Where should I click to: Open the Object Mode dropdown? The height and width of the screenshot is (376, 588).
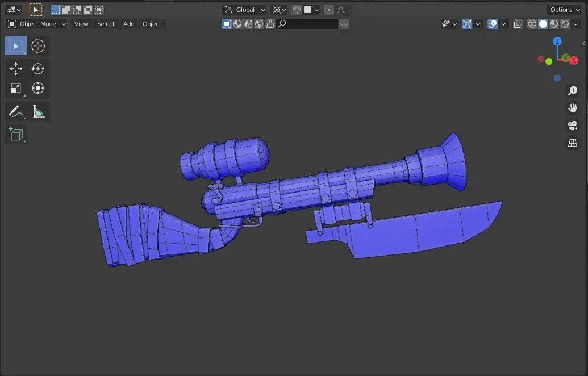click(37, 24)
